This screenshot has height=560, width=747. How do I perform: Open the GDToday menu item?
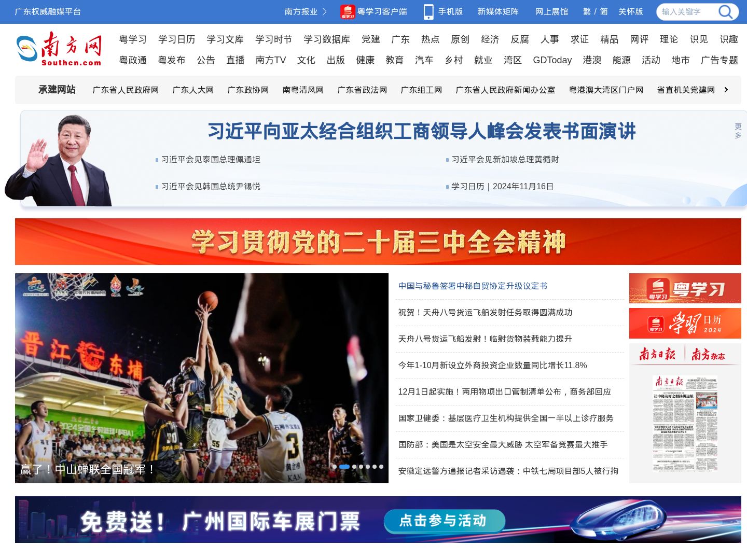pos(552,60)
